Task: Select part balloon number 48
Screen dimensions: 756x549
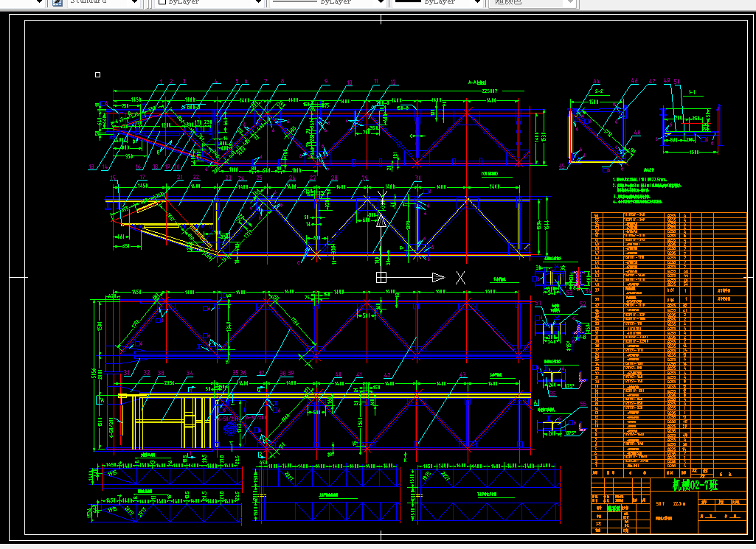Action: click(637, 133)
